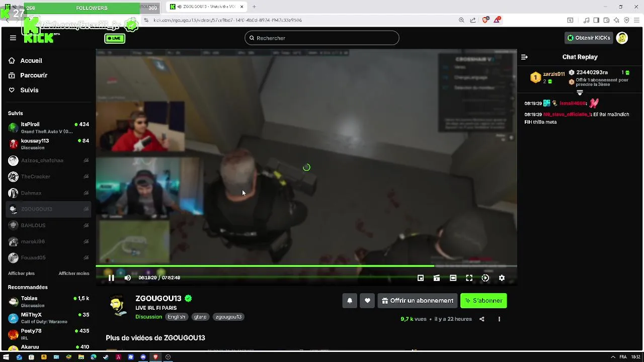
Task: Open the user profile avatar menu
Action: pos(622,38)
